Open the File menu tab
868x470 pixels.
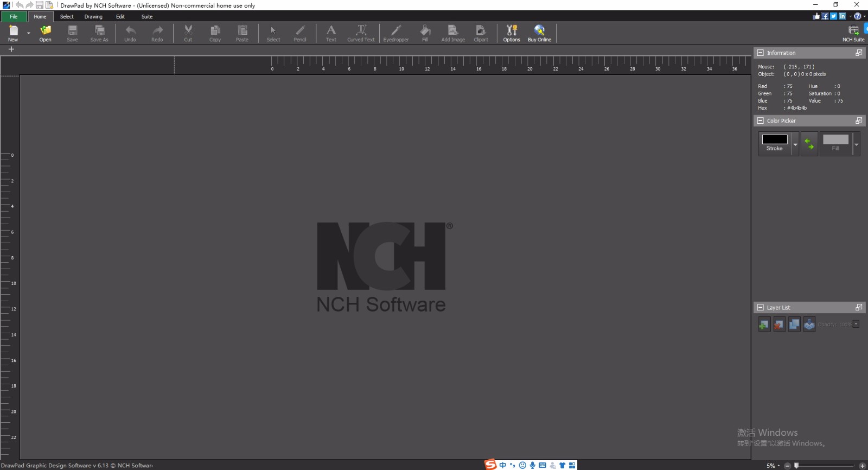tap(14, 16)
